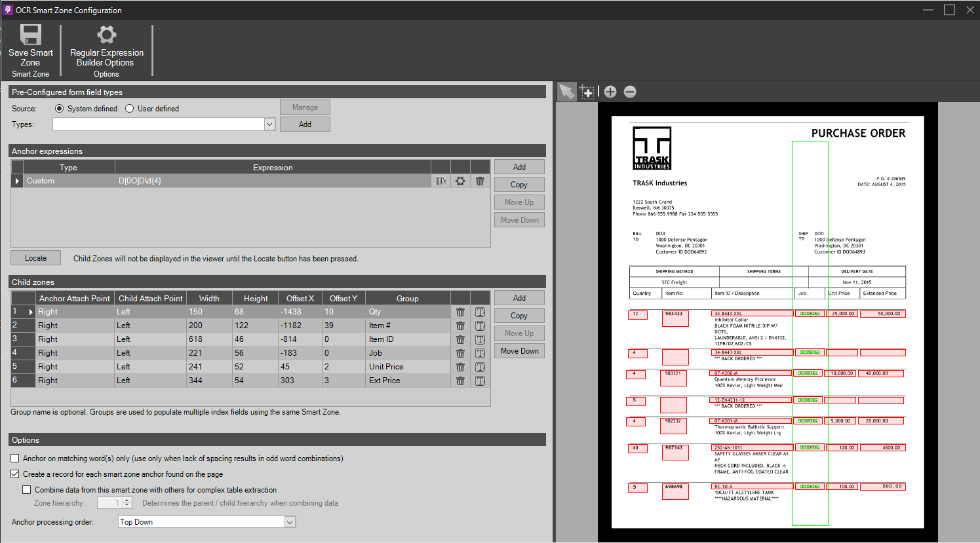Open Regular Expression Builder Options
The width and height of the screenshot is (980, 543).
[106, 35]
